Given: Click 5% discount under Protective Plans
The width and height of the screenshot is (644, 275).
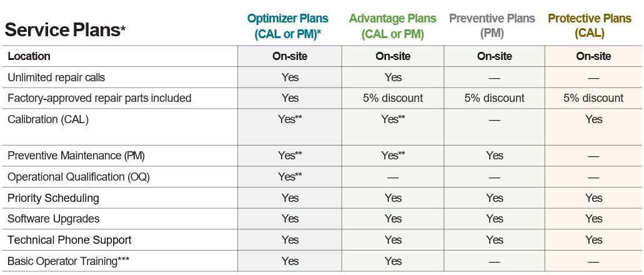Looking at the screenshot, I should [x=593, y=98].
